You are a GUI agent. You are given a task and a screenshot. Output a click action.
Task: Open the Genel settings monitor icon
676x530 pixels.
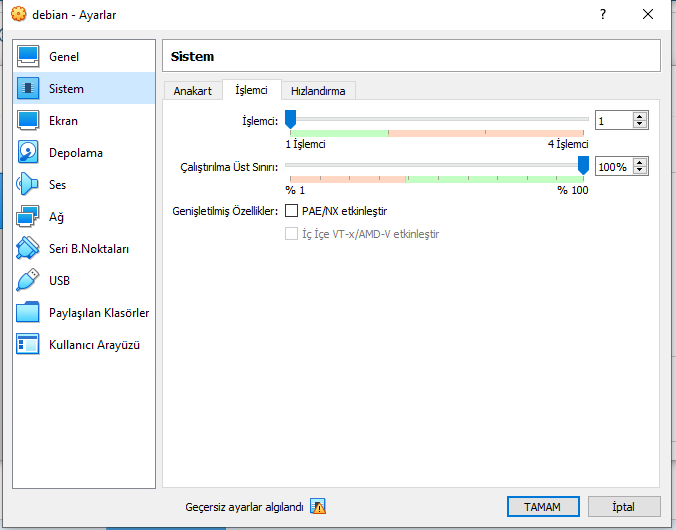[x=28, y=56]
